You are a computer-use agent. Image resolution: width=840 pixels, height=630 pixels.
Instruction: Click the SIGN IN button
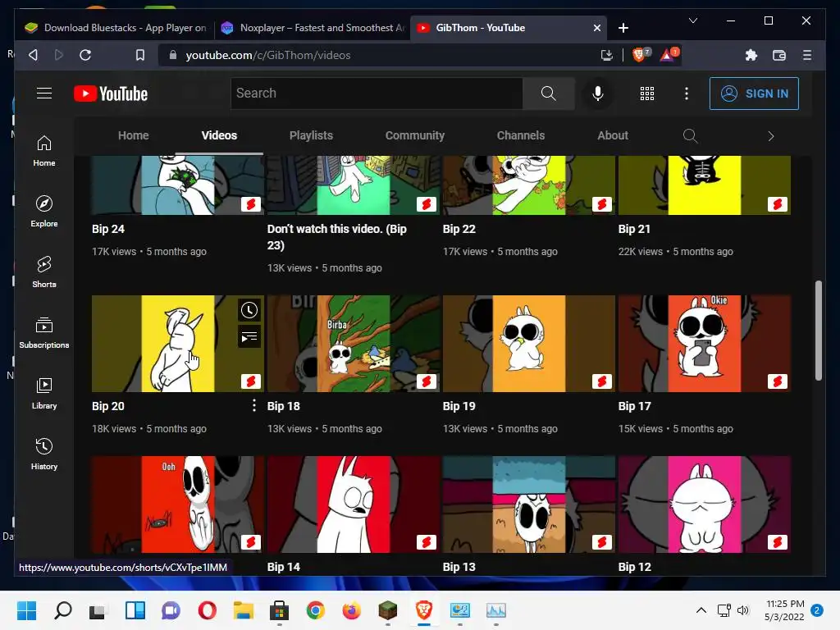[x=754, y=94]
